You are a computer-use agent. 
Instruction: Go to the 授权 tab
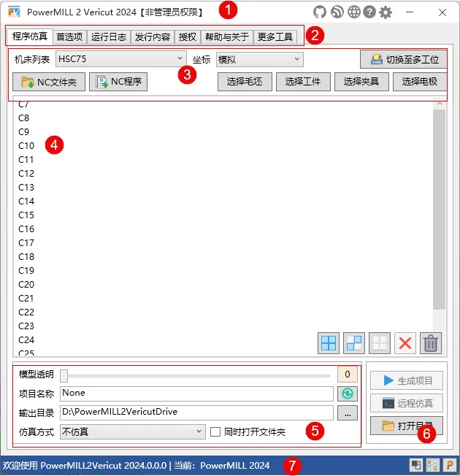click(188, 37)
